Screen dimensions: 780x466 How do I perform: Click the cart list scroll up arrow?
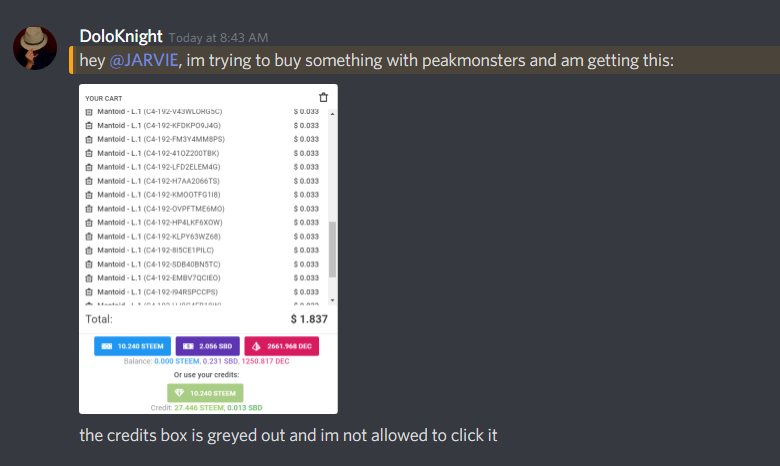tap(332, 114)
